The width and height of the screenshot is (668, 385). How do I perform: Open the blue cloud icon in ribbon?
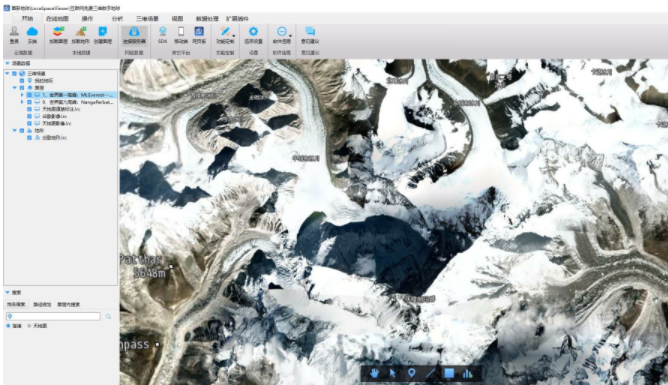(32, 32)
